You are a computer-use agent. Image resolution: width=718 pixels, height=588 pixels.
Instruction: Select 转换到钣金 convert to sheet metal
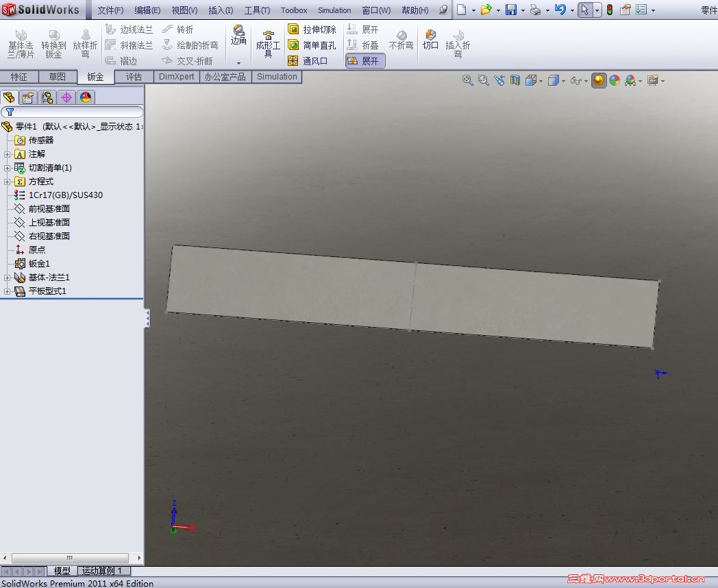click(x=53, y=44)
